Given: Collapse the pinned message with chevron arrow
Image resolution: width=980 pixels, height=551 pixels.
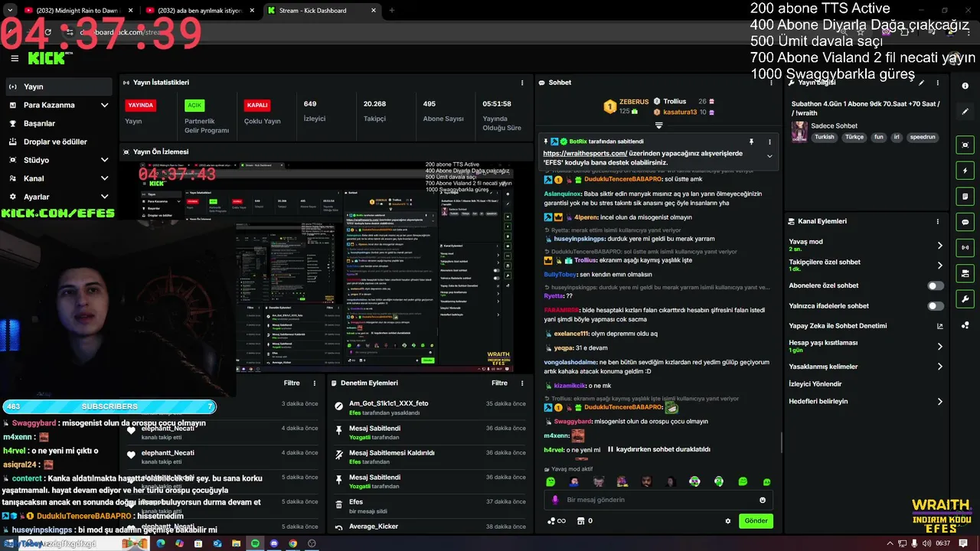Looking at the screenshot, I should point(769,156).
